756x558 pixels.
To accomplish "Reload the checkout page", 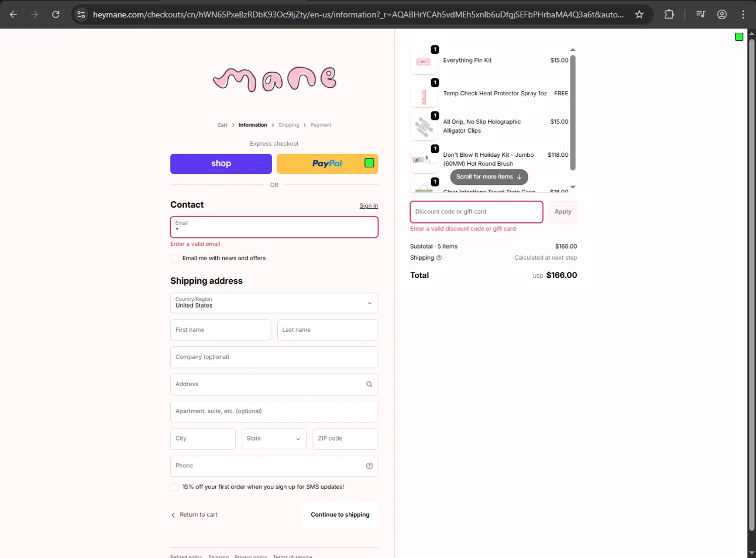I will tap(56, 15).
